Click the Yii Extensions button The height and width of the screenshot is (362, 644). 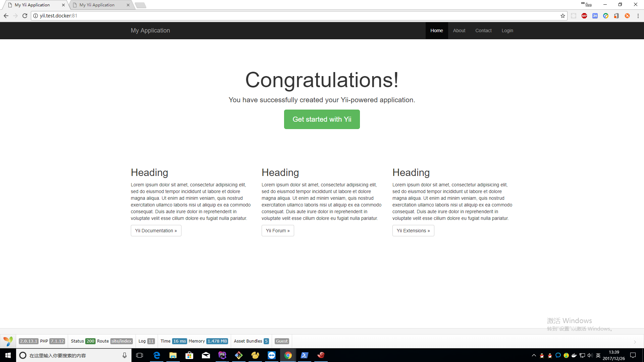(413, 231)
